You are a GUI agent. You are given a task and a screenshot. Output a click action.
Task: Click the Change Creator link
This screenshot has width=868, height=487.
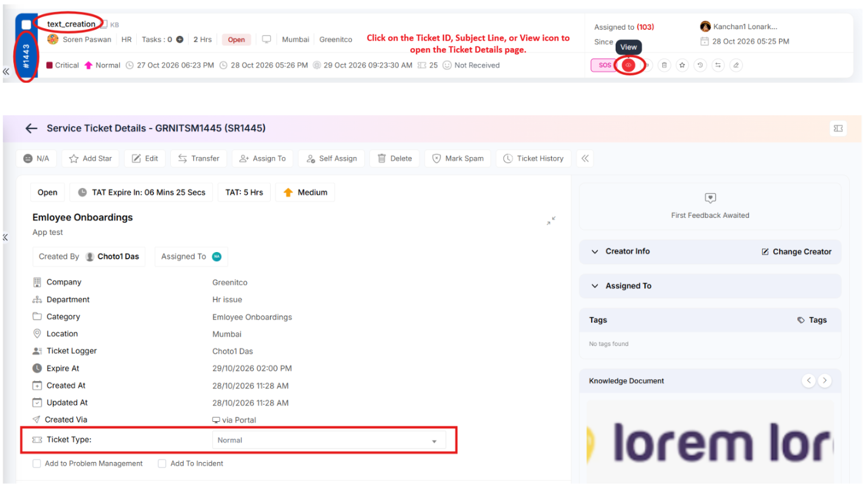coord(796,251)
